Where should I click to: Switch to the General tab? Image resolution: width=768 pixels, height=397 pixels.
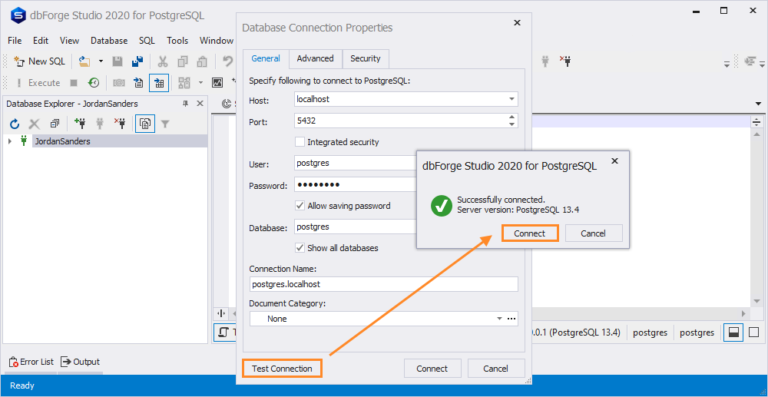[x=266, y=59]
